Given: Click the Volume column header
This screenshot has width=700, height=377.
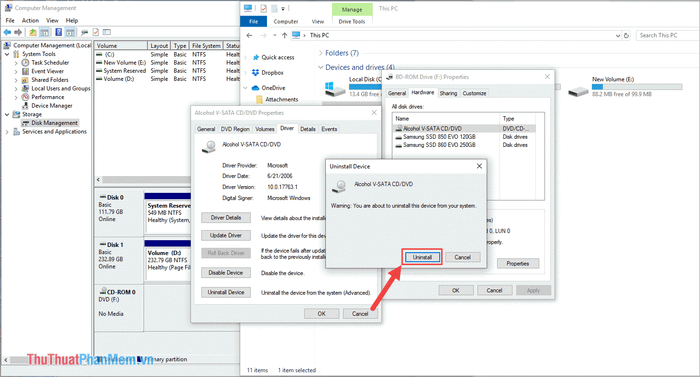Looking at the screenshot, I should coord(121,46).
